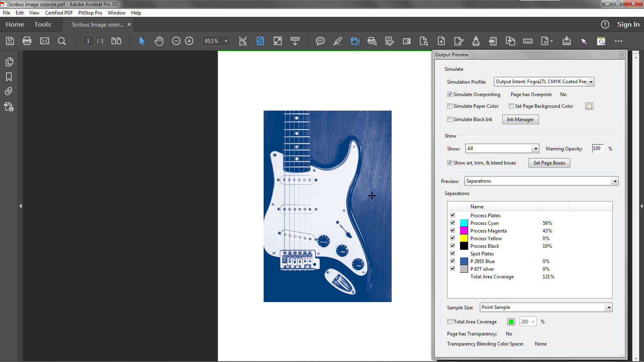The width and height of the screenshot is (644, 362).
Task: Click the Save file icon
Action: coord(10,41)
